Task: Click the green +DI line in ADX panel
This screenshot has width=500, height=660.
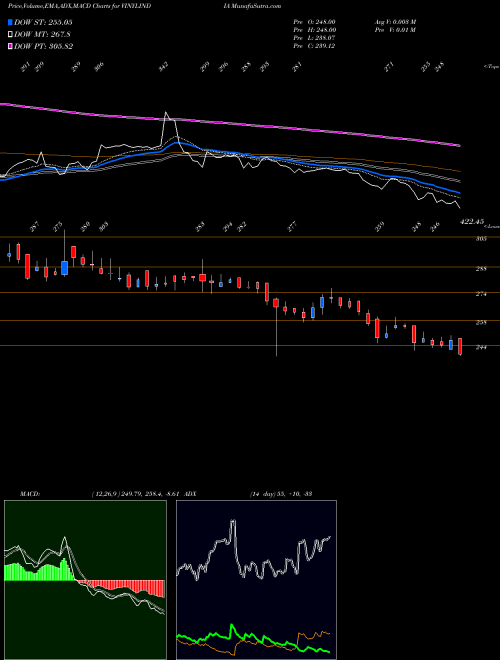Action: click(x=253, y=639)
